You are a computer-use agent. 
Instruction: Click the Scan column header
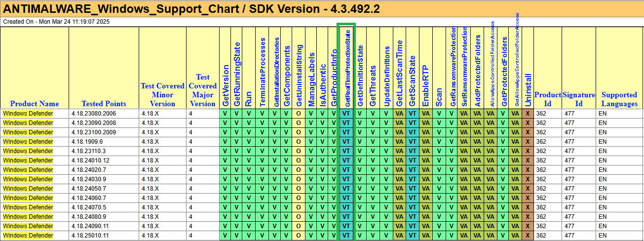coord(439,97)
